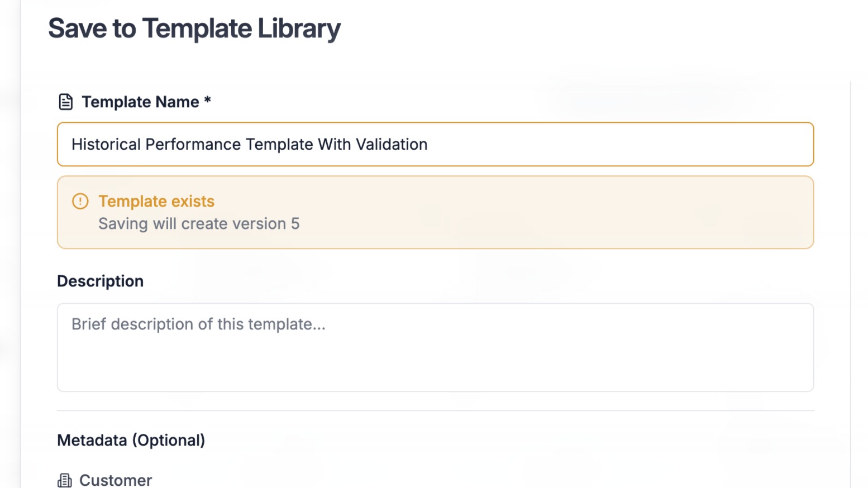The width and height of the screenshot is (868, 488).
Task: Click the 'Customer' field label
Action: (116, 480)
